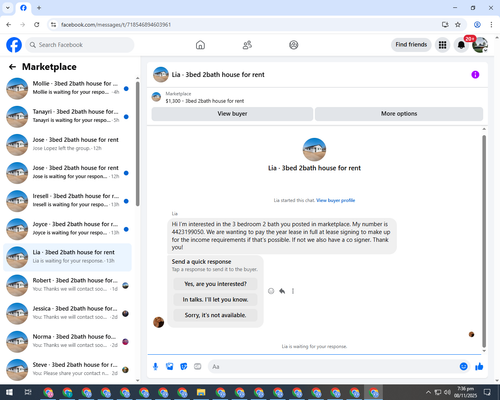Select the Lia conversation in the list
Image resolution: width=500 pixels, height=400 pixels.
tap(67, 257)
